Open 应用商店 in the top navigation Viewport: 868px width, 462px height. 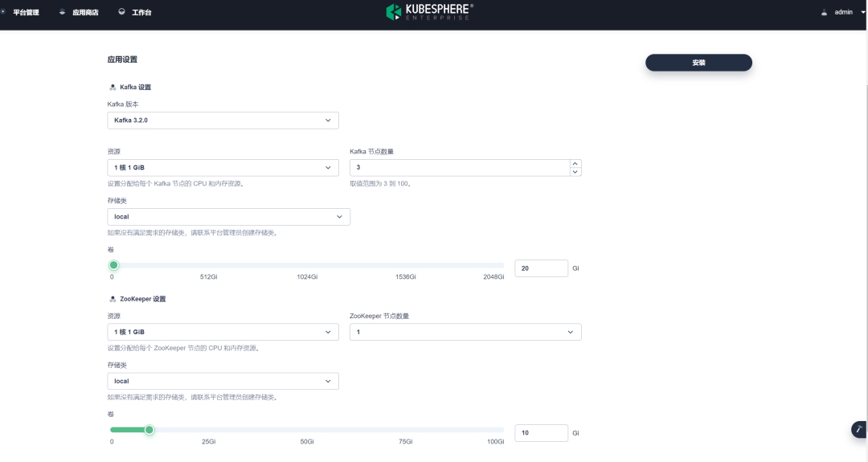(85, 12)
